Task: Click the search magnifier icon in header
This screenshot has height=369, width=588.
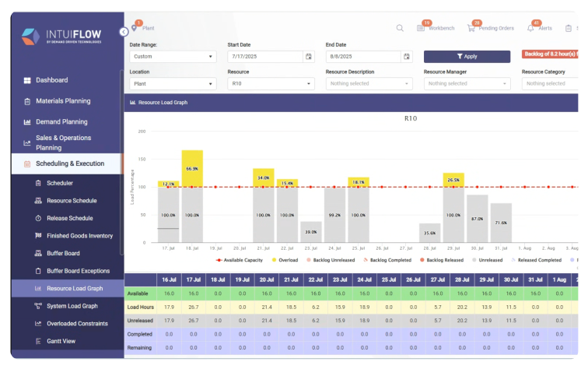Action: (400, 28)
